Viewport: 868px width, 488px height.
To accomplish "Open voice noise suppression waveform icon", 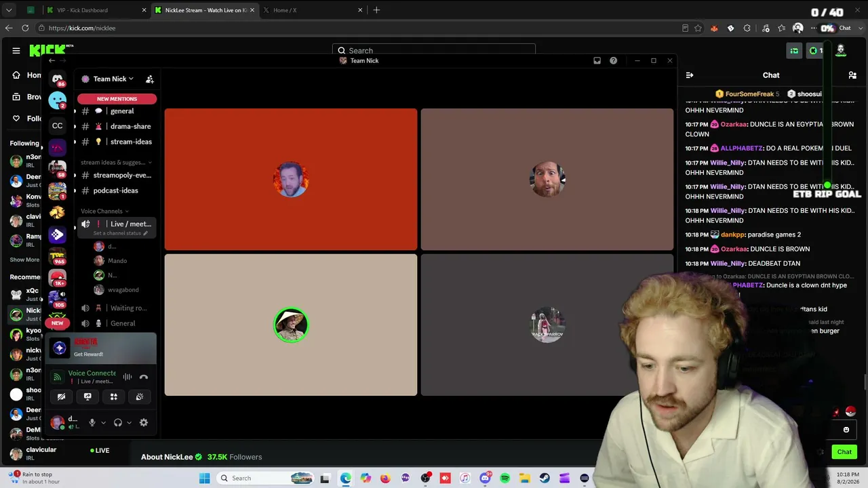I will pyautogui.click(x=127, y=377).
